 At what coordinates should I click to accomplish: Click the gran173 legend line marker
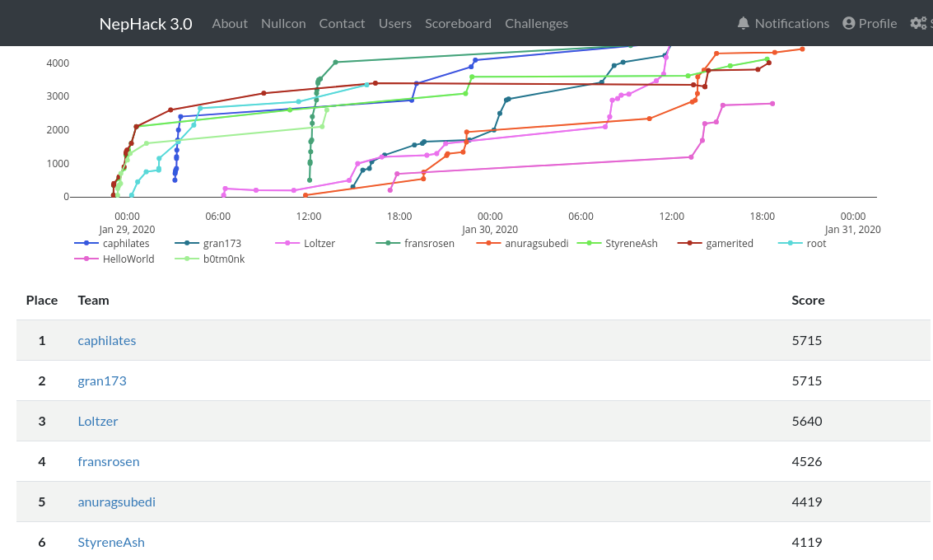[189, 243]
